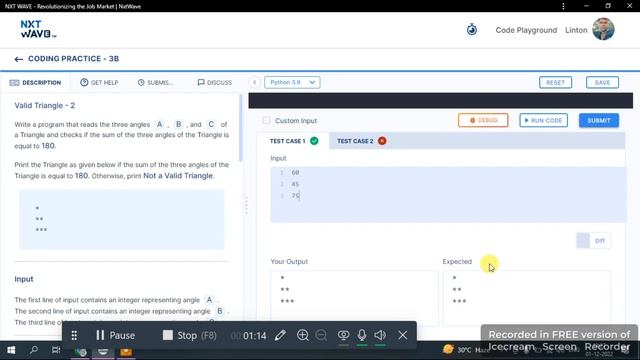Toggle the recorder speaker audio icon

(380, 335)
